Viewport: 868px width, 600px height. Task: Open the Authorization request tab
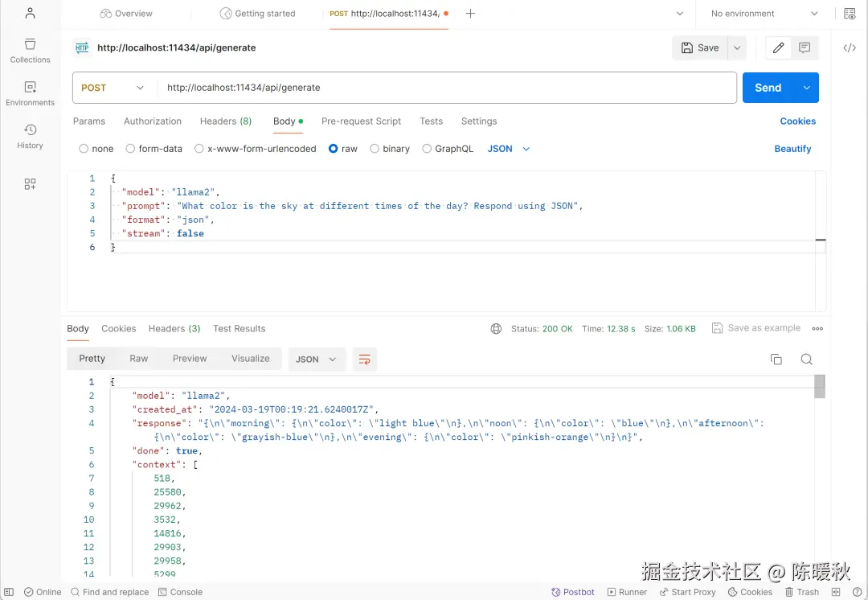[x=153, y=121]
